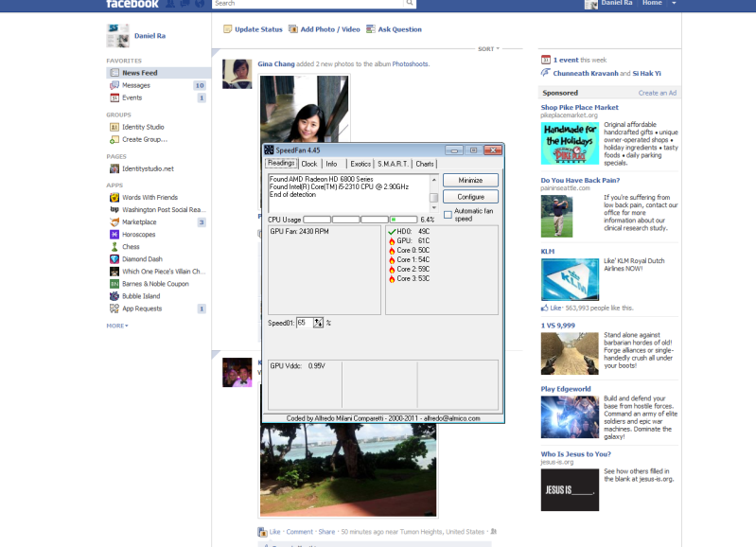
Task: Switch to the S.M.A.R.T. tab
Action: (x=393, y=164)
